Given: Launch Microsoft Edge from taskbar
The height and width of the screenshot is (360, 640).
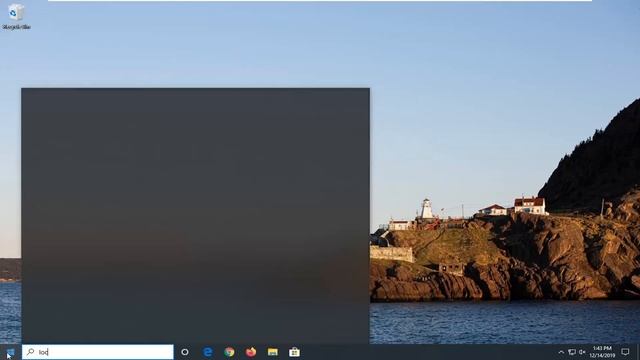Looking at the screenshot, I should (208, 352).
